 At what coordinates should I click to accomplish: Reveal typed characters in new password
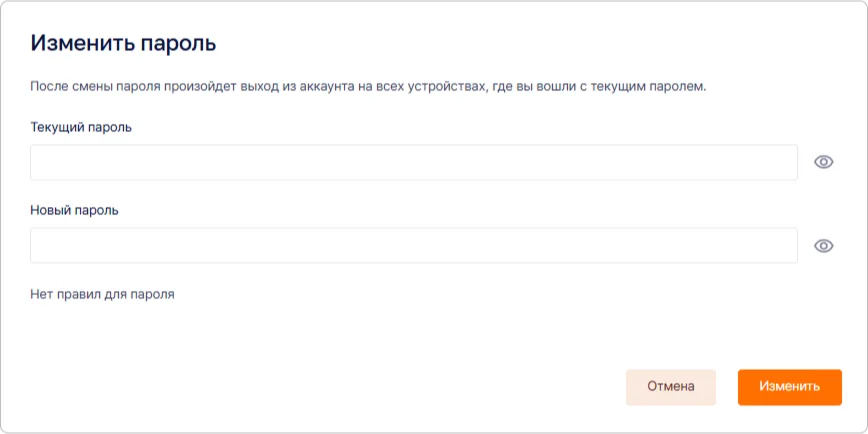tap(823, 246)
